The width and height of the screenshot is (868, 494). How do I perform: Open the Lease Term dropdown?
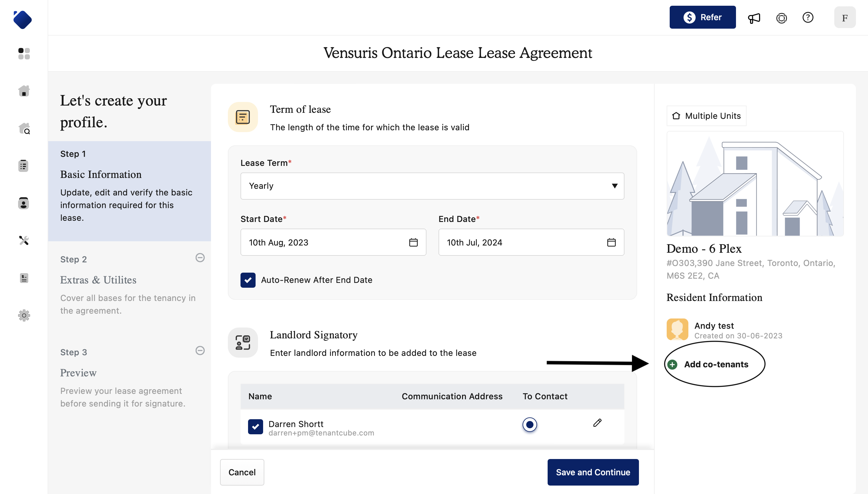pos(432,186)
